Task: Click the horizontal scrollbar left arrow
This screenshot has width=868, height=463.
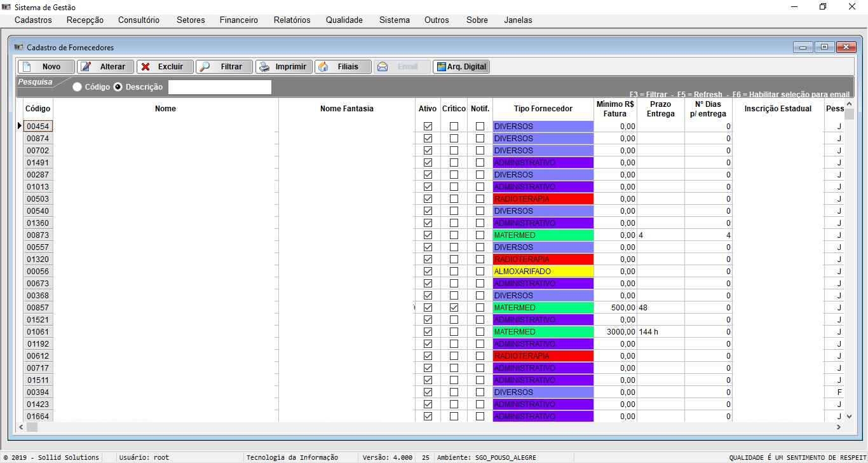Action: click(22, 427)
